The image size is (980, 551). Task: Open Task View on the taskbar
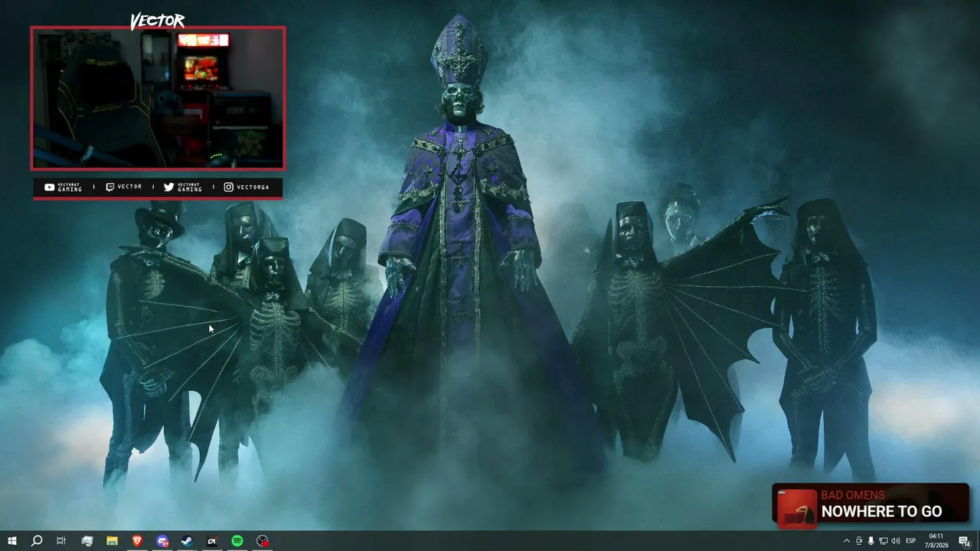point(61,541)
